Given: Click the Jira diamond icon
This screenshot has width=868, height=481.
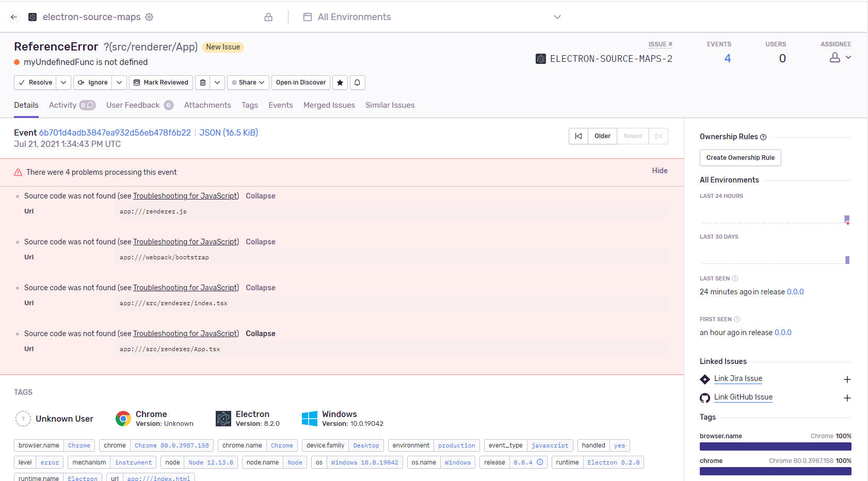Looking at the screenshot, I should click(x=705, y=379).
